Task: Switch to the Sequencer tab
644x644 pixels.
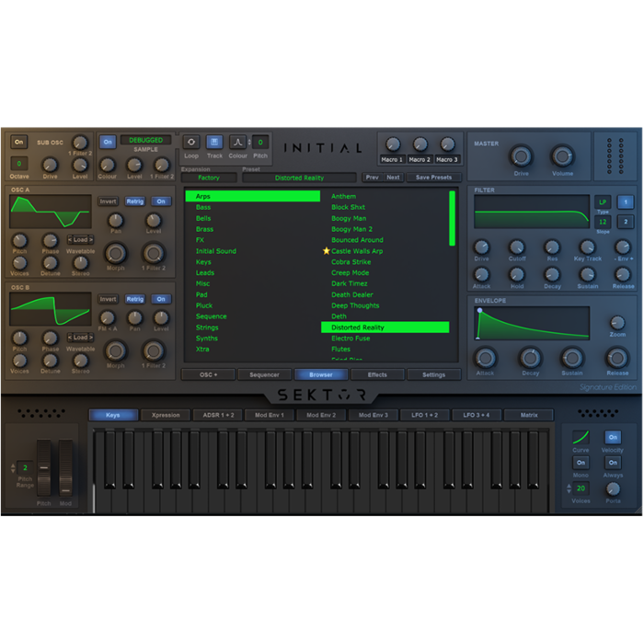Action: [x=265, y=374]
